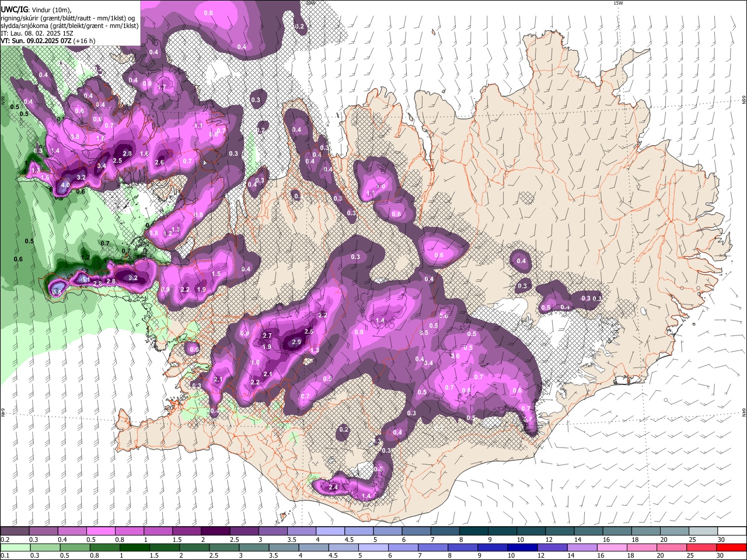The width and height of the screenshot is (747, 560).
Task: Click the '0.2' label in the top legend row
Action: coord(5,540)
